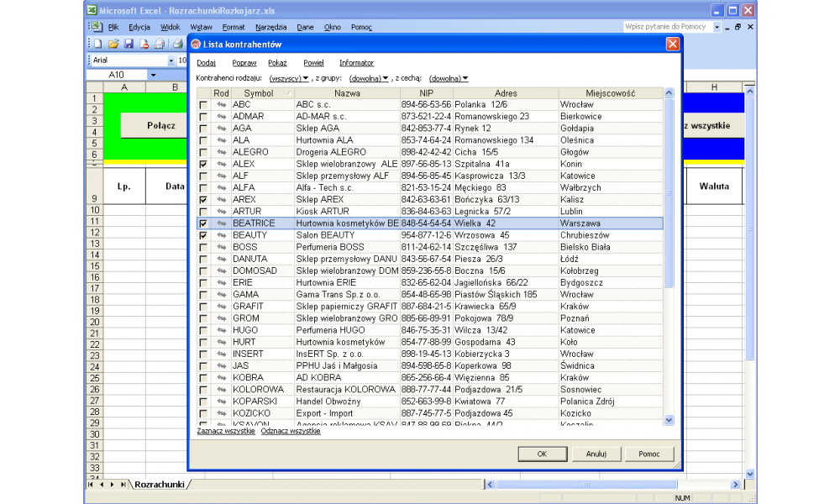
Task: Close the Lista kontrahentów dialog
Action: [672, 44]
